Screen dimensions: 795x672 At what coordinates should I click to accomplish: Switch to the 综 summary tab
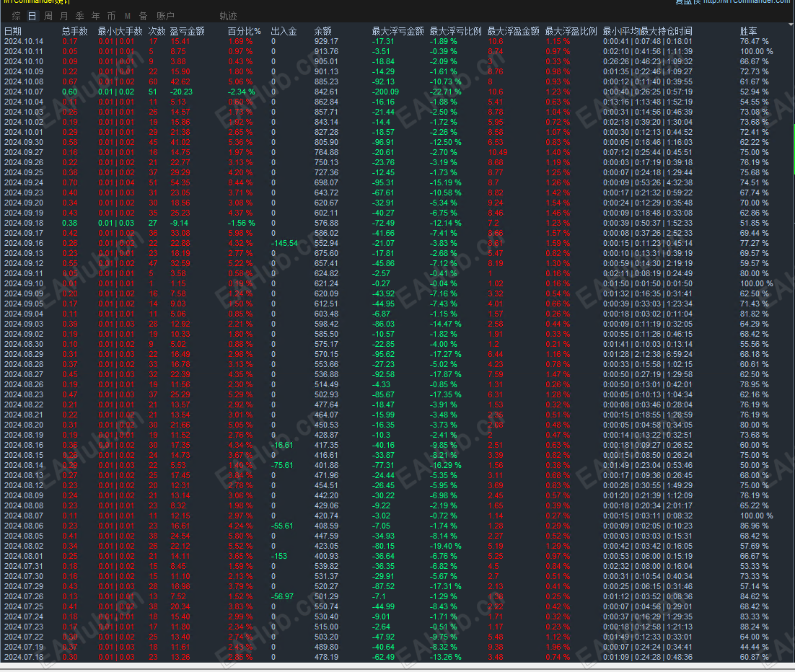(16, 16)
